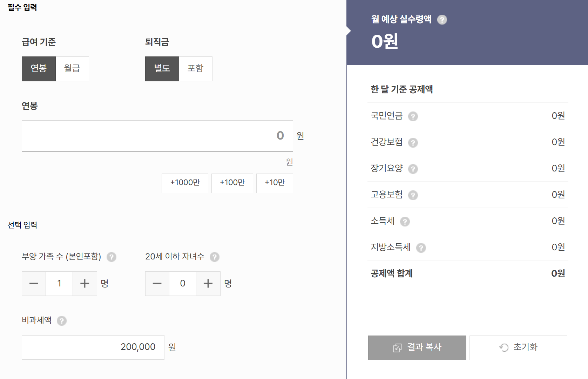Set 퇴직금 option to 별도

coord(162,69)
